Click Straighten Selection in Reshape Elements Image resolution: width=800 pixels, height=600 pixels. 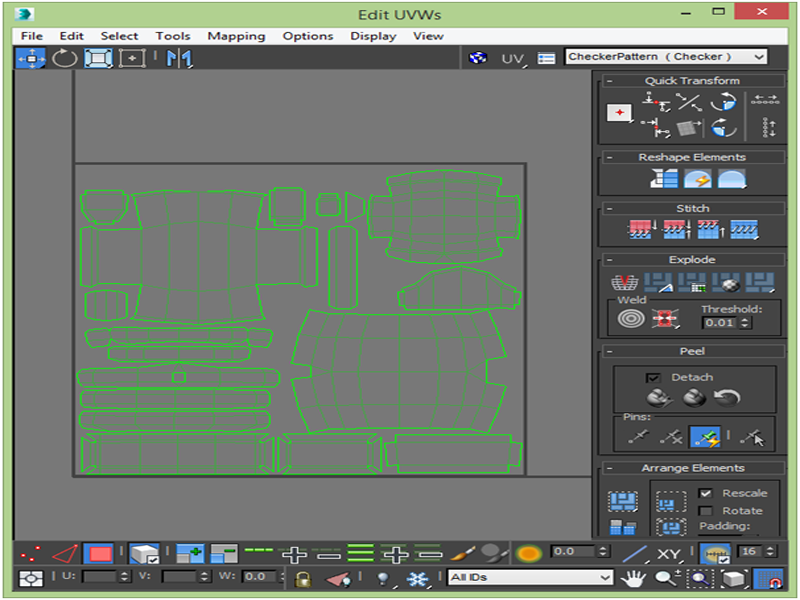pyautogui.click(x=664, y=179)
